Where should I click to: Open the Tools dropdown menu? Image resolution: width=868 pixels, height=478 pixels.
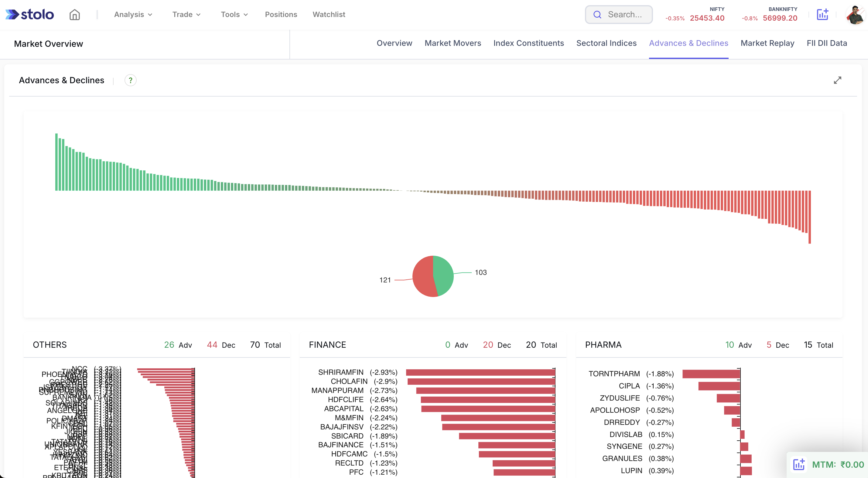tap(234, 15)
